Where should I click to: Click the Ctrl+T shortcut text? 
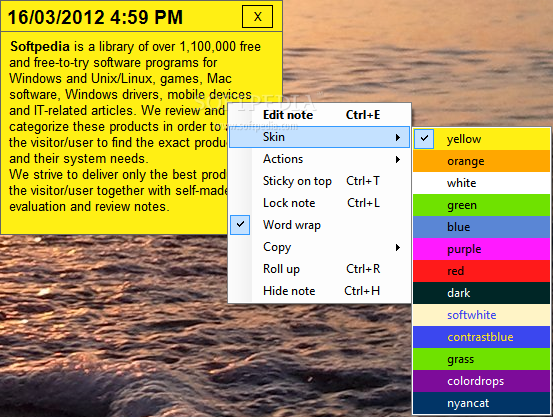(x=363, y=181)
